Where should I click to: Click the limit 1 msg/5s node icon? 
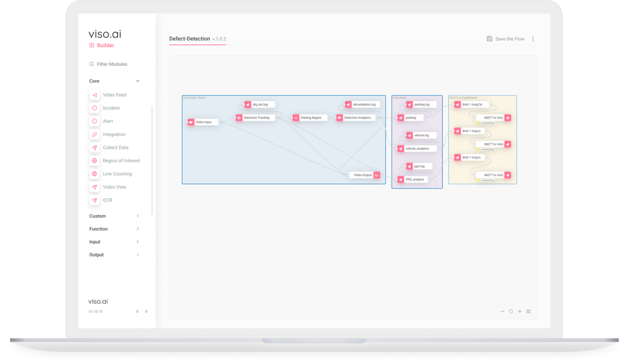pyautogui.click(x=457, y=105)
